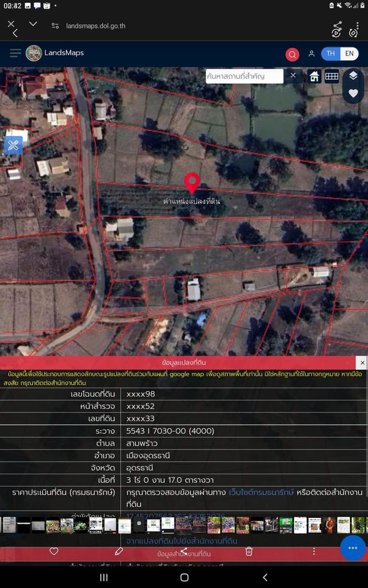Click the important places search field
The image size is (368, 588).
click(244, 76)
